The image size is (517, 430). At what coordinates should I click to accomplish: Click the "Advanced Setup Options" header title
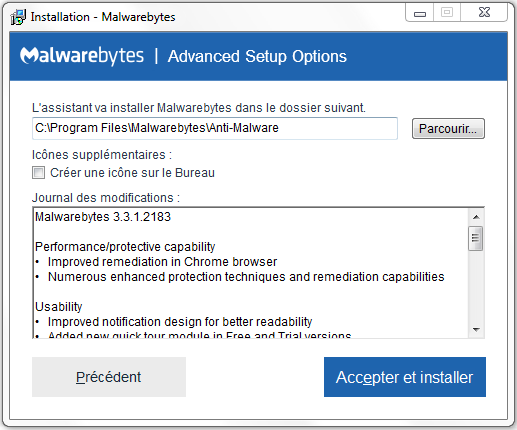coord(257,56)
